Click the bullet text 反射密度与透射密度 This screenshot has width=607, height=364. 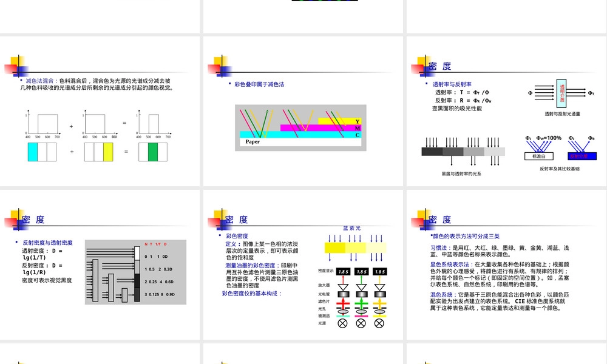pos(47,243)
